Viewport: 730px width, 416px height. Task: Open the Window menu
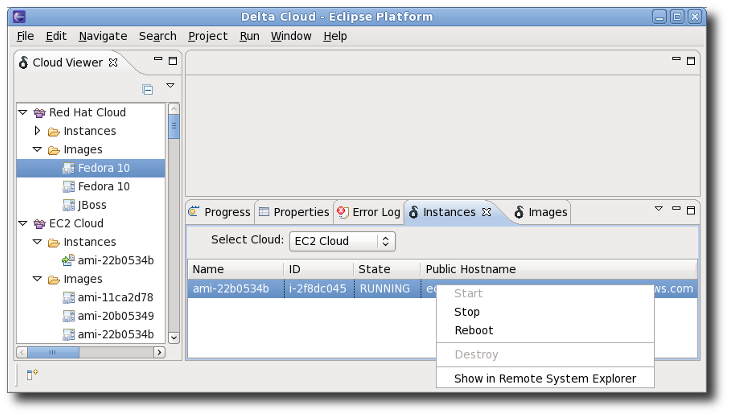point(291,36)
